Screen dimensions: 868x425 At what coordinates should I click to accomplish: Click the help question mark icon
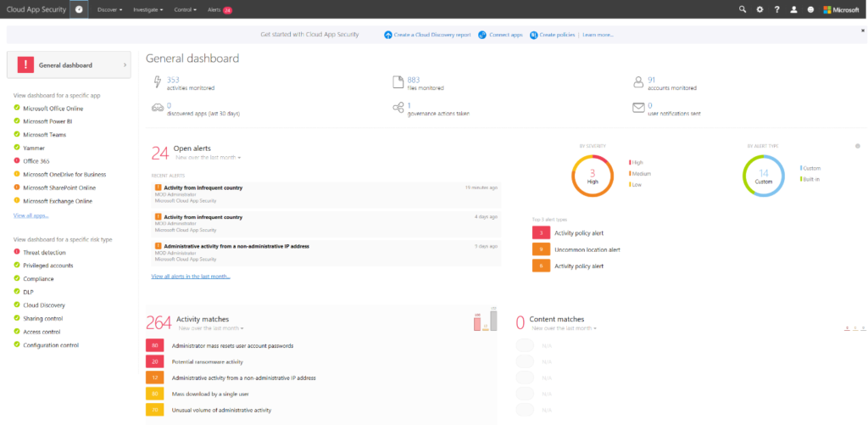click(776, 9)
